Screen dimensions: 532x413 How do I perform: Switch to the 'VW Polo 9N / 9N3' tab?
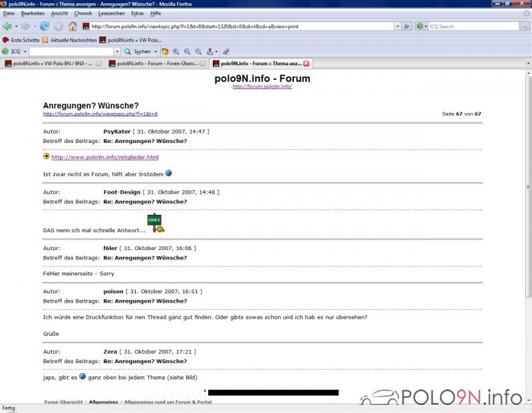(50, 64)
